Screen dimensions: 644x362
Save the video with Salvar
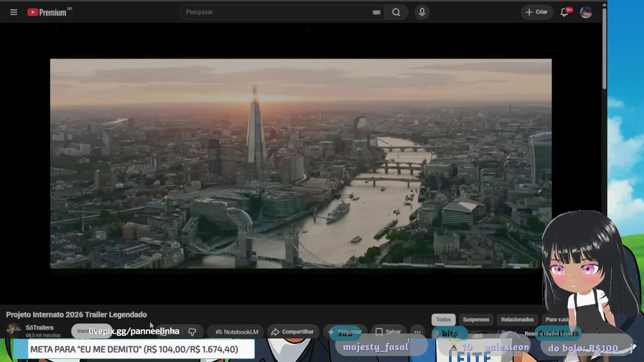click(388, 332)
